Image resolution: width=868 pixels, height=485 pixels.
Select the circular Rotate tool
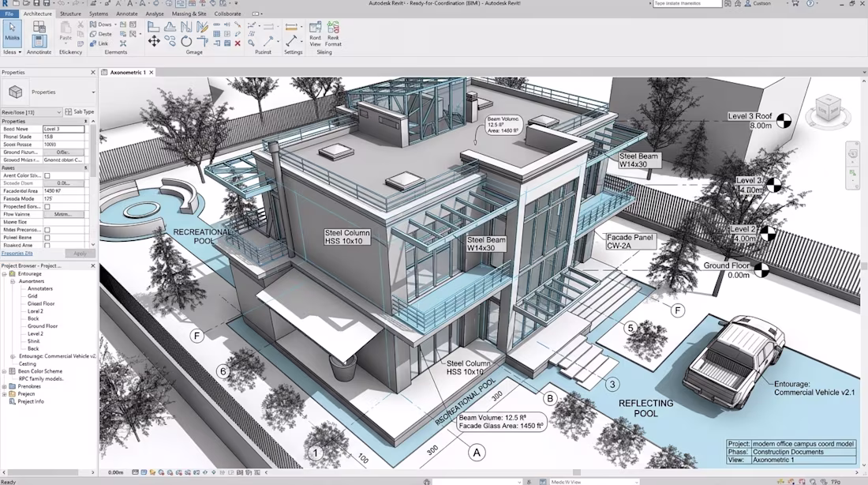(x=186, y=41)
